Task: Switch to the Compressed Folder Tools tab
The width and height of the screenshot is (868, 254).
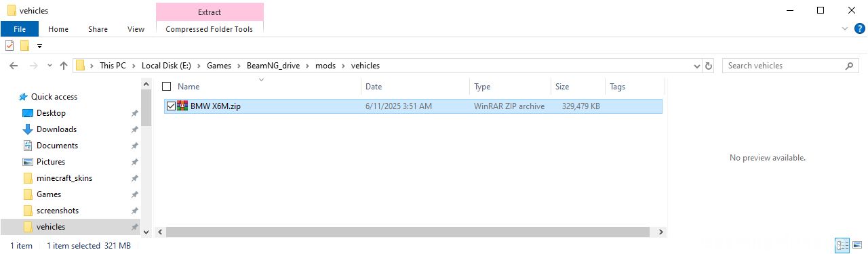Action: click(x=210, y=29)
